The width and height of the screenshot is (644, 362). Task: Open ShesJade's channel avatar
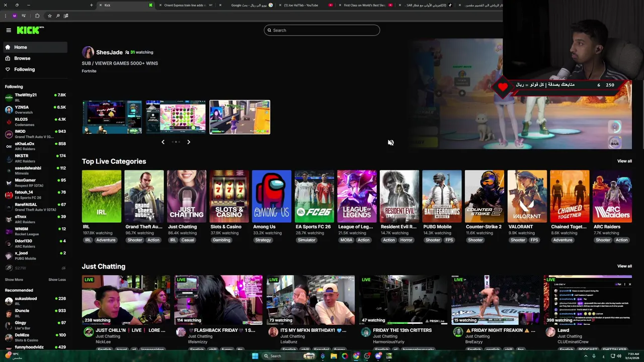(88, 52)
